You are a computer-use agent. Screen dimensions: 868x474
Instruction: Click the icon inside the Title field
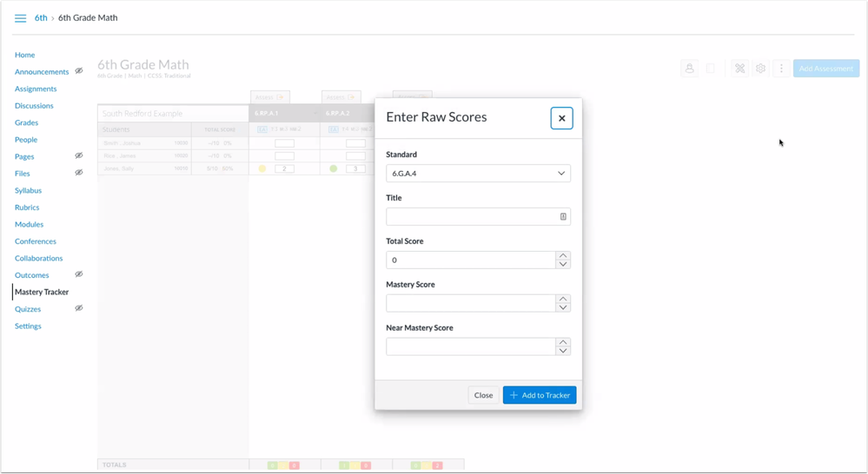point(562,217)
